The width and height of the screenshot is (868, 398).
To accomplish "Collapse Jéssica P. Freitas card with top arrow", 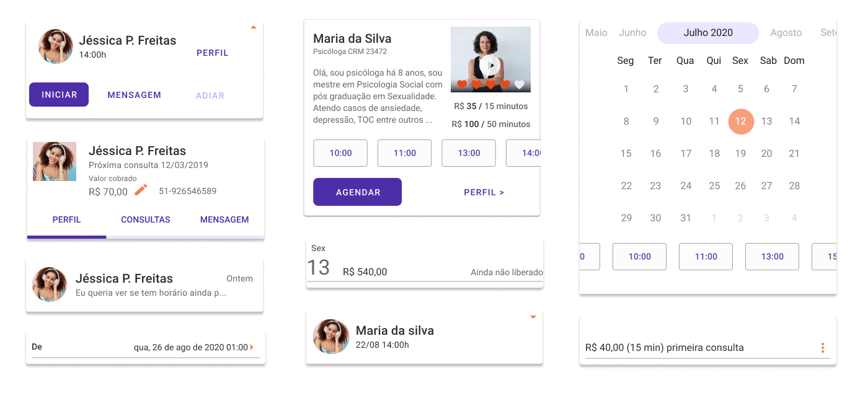I will [x=253, y=27].
